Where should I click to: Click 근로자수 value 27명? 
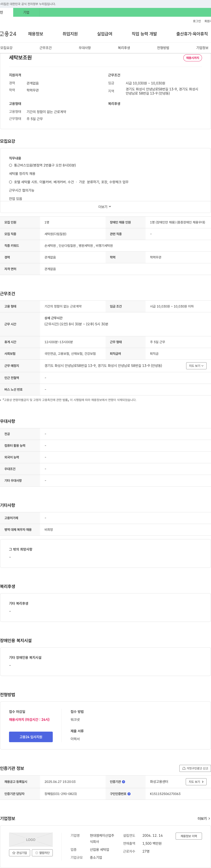pyautogui.click(x=146, y=851)
